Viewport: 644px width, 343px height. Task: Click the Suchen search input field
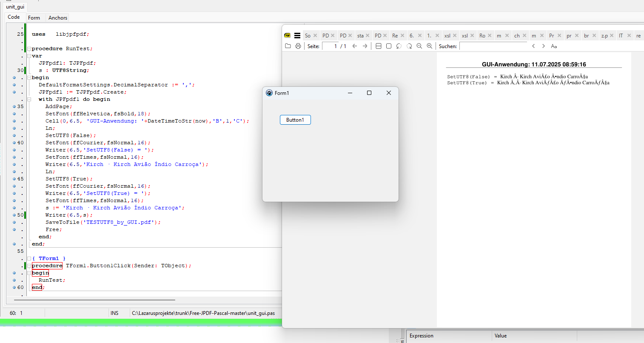click(493, 46)
